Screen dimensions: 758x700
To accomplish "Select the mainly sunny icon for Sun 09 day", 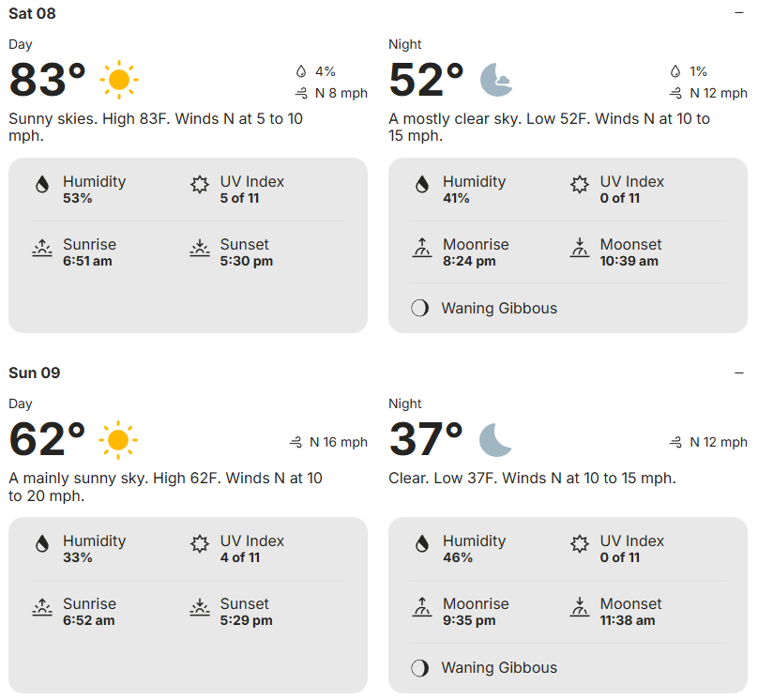I will [x=118, y=439].
